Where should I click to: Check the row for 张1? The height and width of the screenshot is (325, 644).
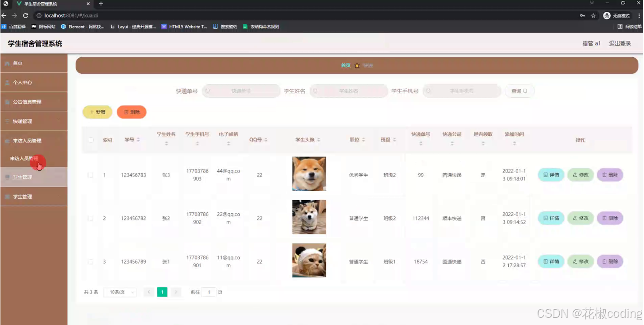pos(91,261)
